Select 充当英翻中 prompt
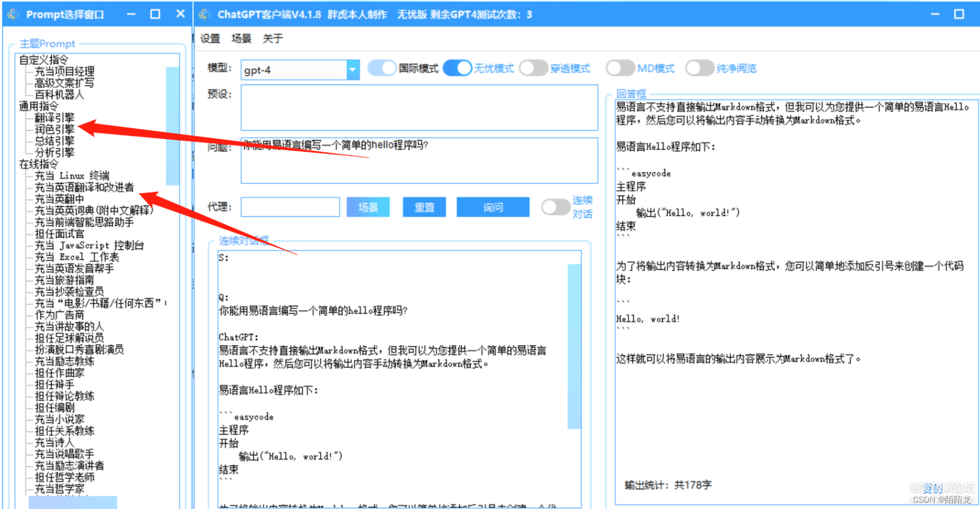 point(59,199)
